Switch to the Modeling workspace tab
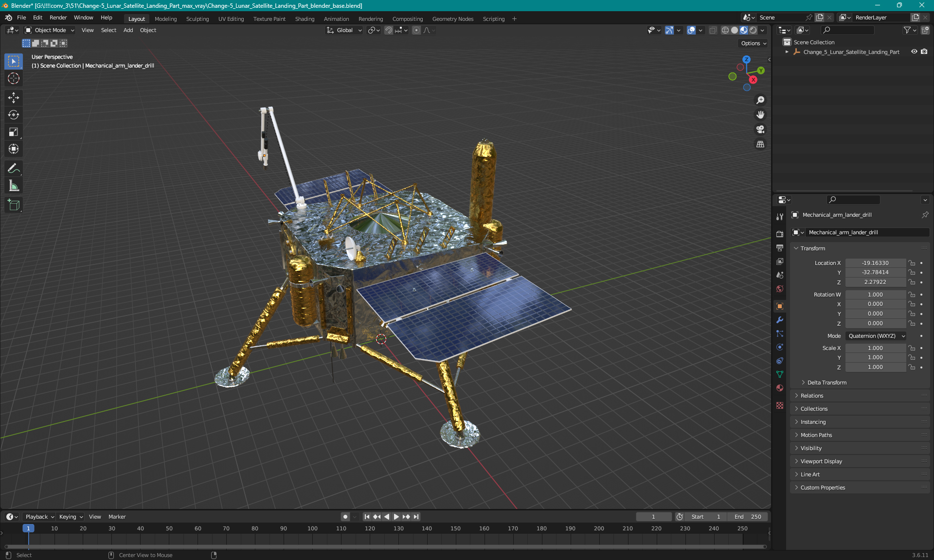 [165, 19]
